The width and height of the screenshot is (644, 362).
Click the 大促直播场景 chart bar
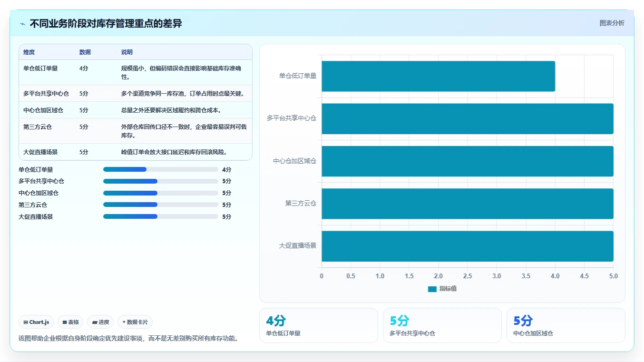point(468,246)
